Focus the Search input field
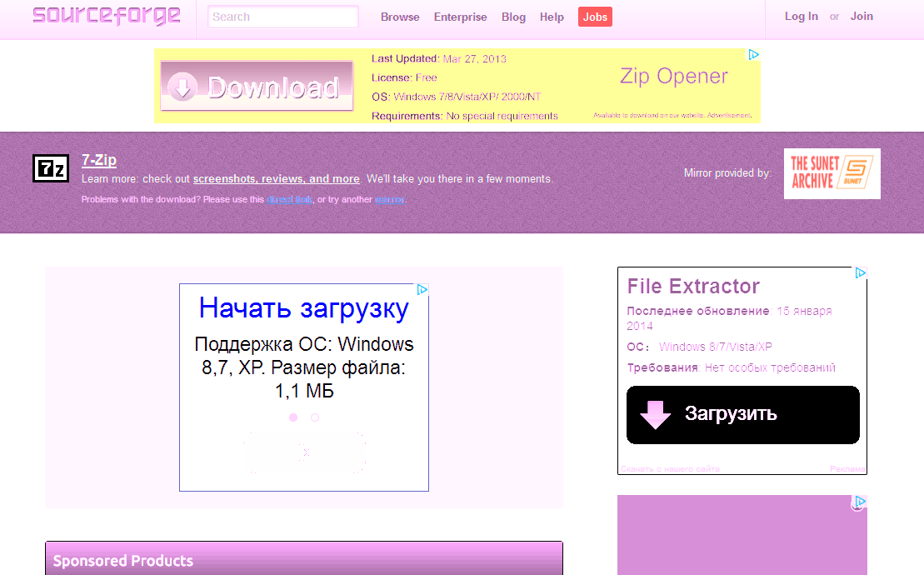 coord(282,17)
